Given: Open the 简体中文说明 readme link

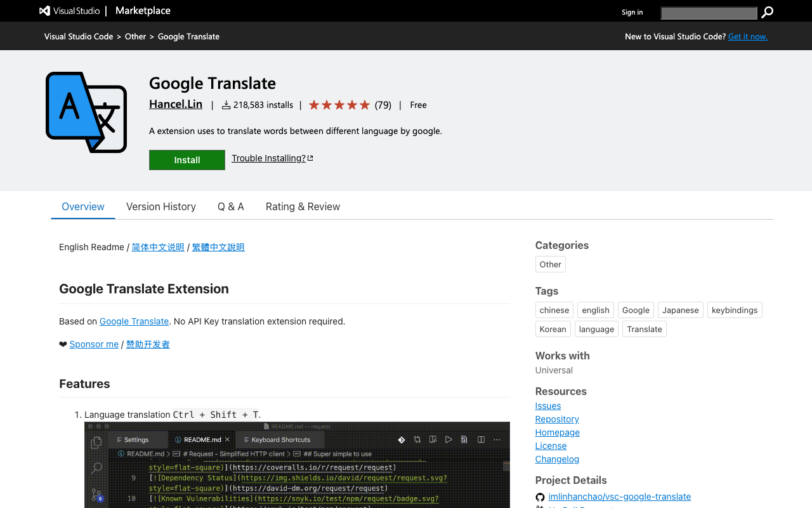Looking at the screenshot, I should click(x=158, y=247).
